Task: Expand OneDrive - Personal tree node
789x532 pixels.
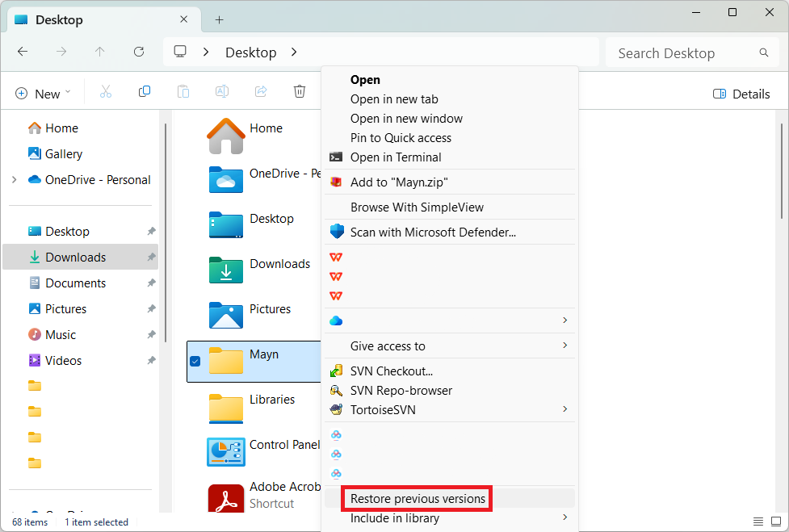Action: pyautogui.click(x=15, y=180)
